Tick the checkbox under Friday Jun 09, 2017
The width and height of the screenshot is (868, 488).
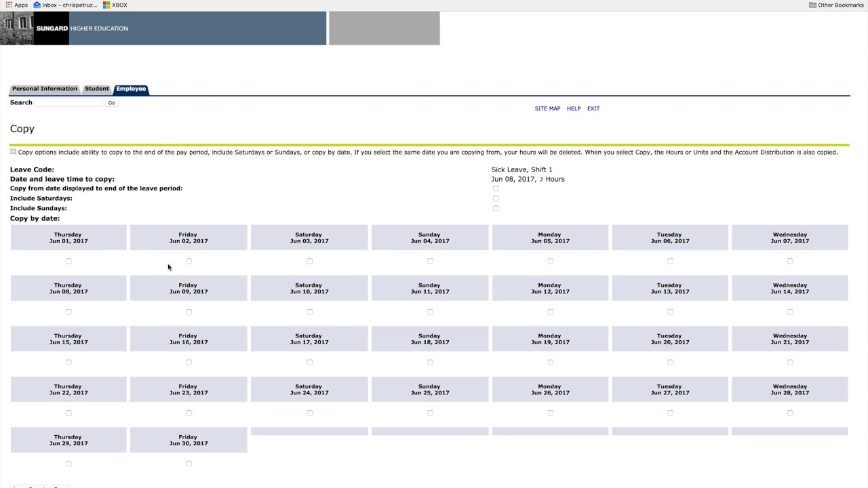[x=189, y=312]
